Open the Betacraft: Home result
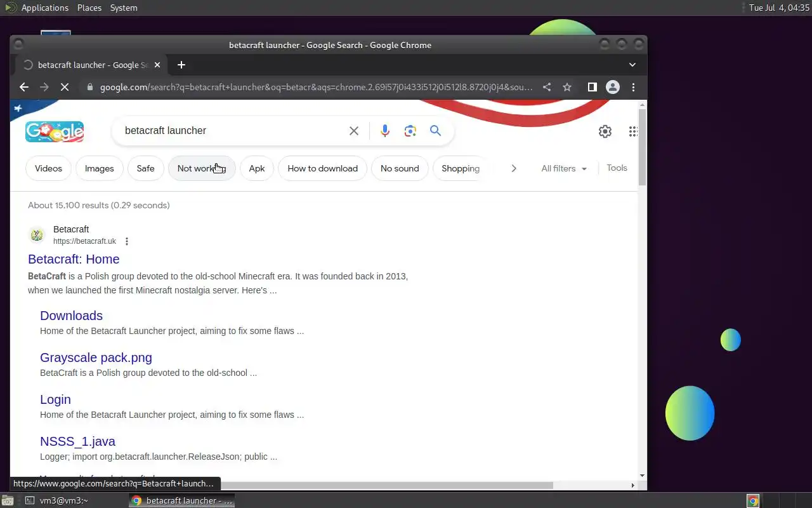 (x=74, y=259)
